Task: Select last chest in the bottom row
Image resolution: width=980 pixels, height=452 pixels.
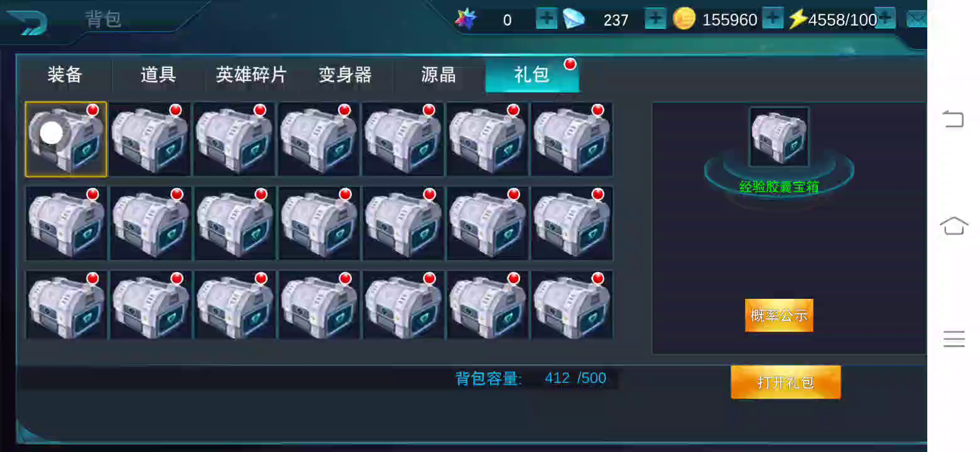Action: [572, 305]
